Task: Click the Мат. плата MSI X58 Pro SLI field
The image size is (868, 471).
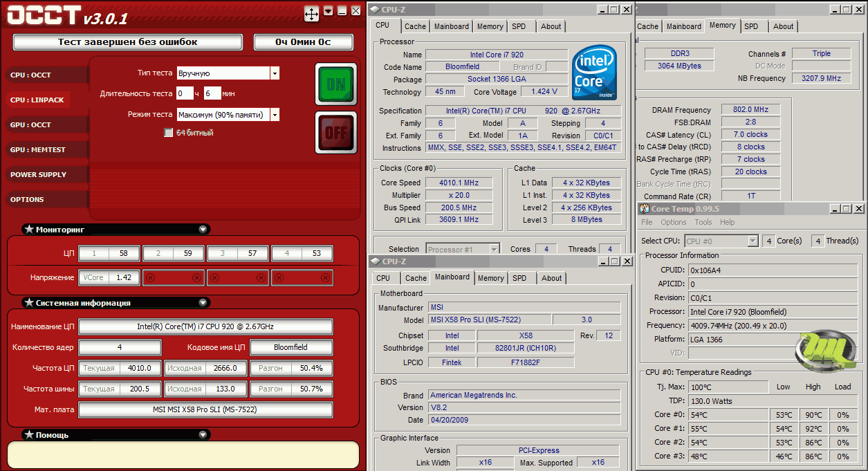Action: [x=205, y=409]
